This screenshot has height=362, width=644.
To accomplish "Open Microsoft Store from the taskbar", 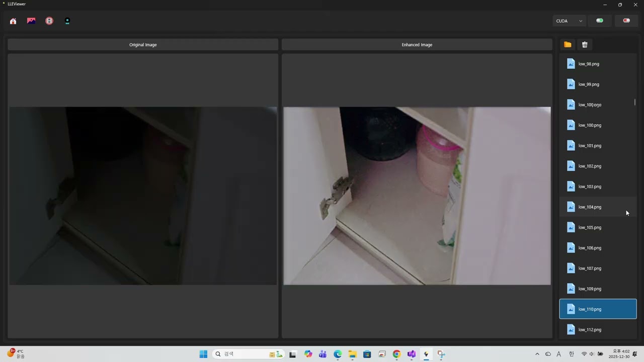I will coord(367,354).
